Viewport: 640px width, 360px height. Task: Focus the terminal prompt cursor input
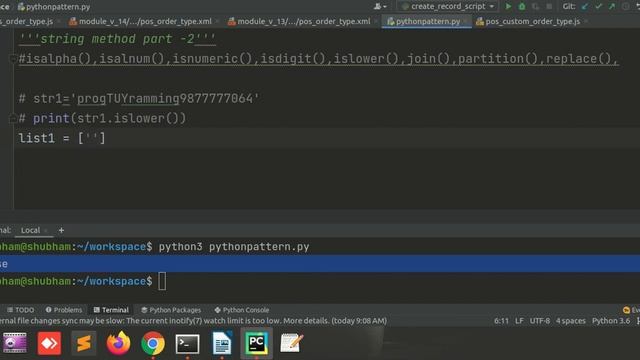tap(162, 281)
